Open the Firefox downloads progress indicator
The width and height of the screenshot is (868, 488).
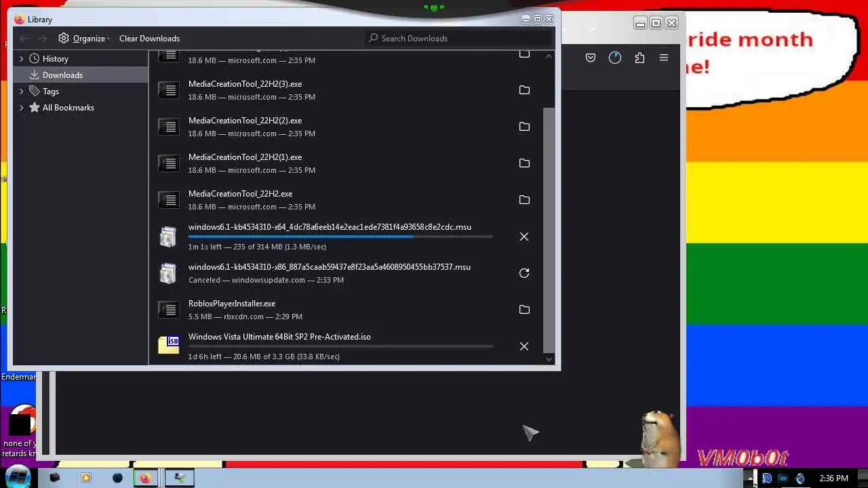(x=615, y=58)
